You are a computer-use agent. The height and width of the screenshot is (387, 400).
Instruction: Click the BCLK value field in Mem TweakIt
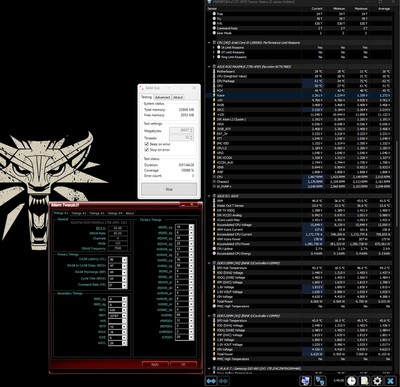click(117, 228)
